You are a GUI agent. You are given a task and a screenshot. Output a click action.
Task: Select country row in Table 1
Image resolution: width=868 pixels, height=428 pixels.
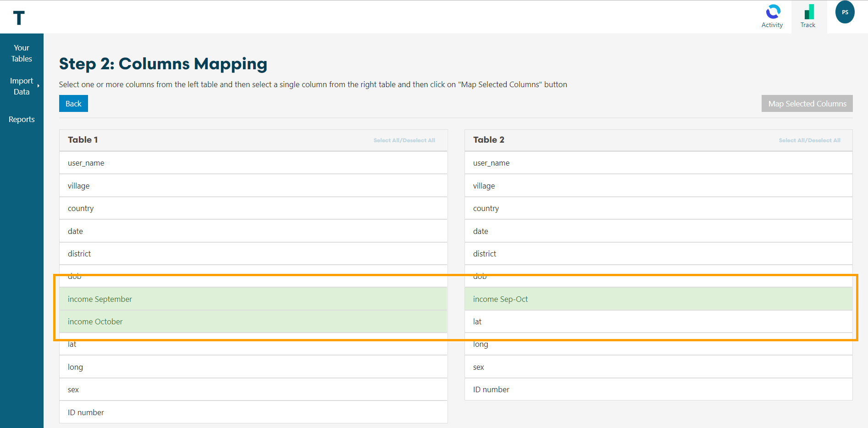pyautogui.click(x=253, y=208)
